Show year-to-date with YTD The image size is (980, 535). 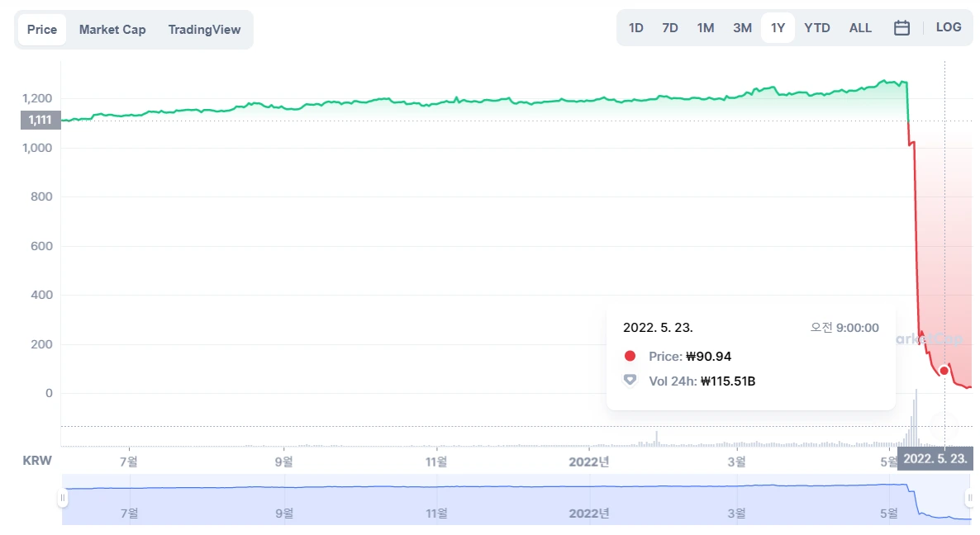tap(817, 28)
